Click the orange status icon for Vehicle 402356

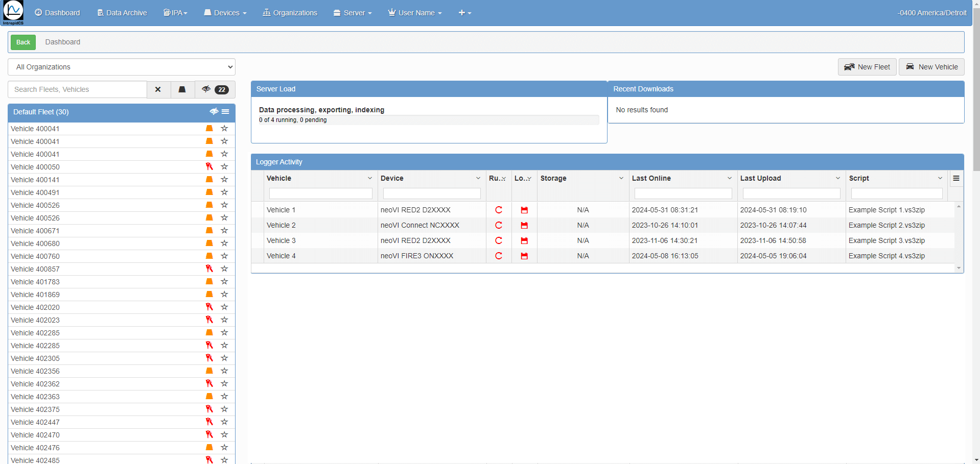(209, 371)
